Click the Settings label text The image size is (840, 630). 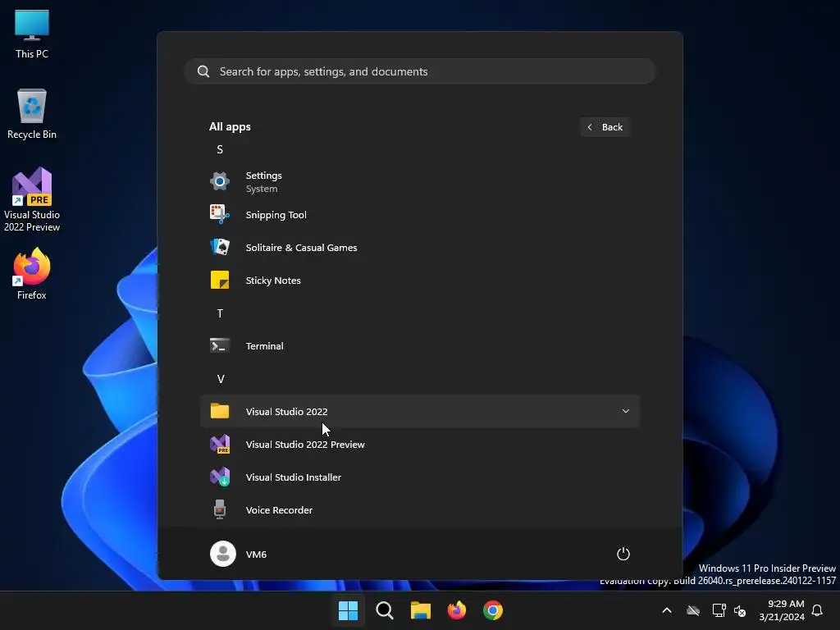tap(263, 176)
